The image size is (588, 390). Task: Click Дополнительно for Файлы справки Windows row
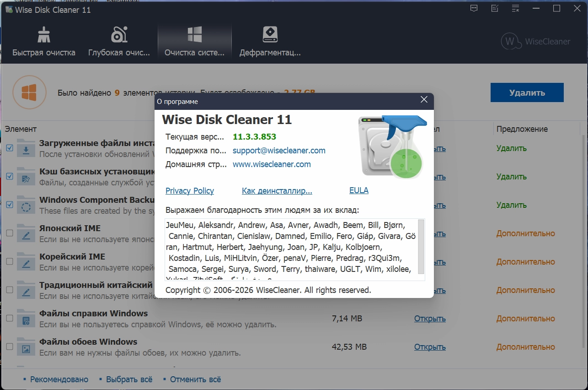click(526, 319)
